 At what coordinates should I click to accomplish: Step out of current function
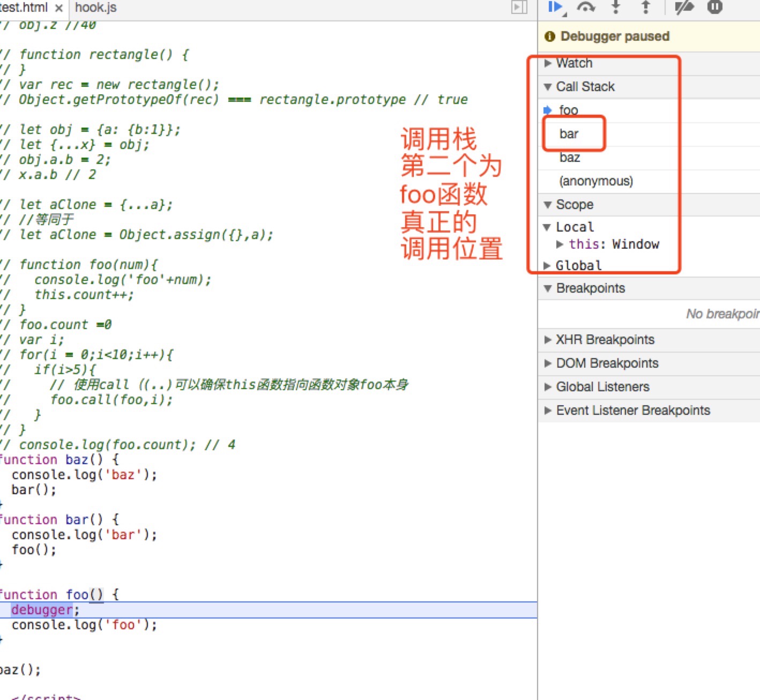click(x=646, y=7)
